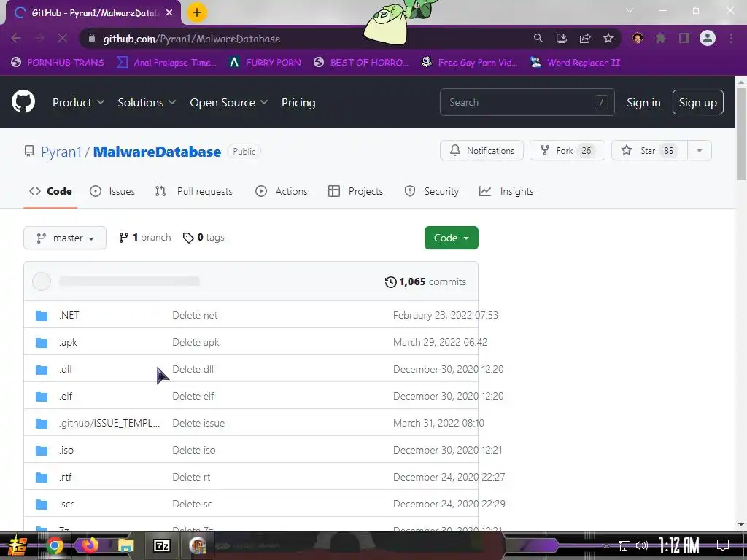
Task: Click the browser back arrow
Action: pyautogui.click(x=16, y=38)
